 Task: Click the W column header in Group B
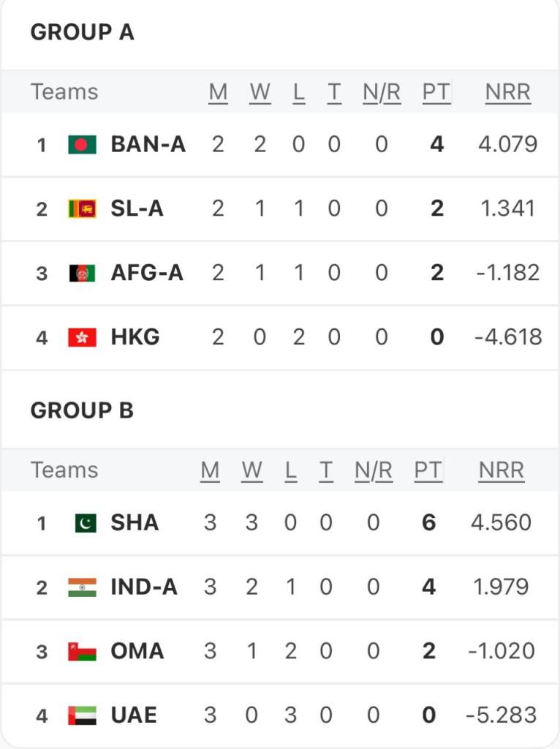click(251, 470)
